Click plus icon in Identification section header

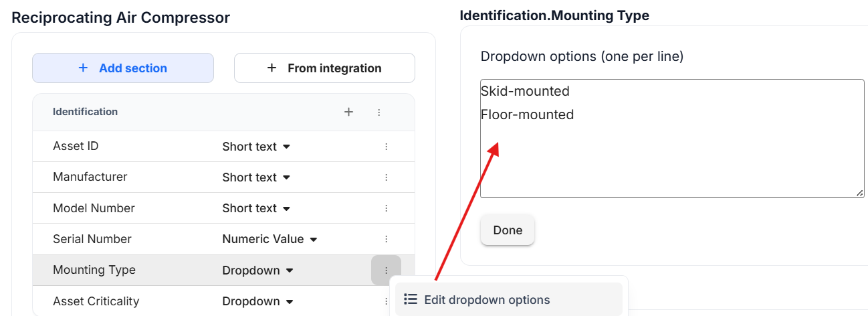pos(348,112)
